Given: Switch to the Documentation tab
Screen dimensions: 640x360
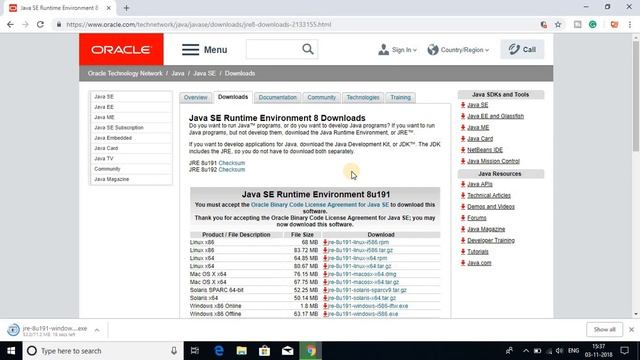Looking at the screenshot, I should (x=278, y=98).
